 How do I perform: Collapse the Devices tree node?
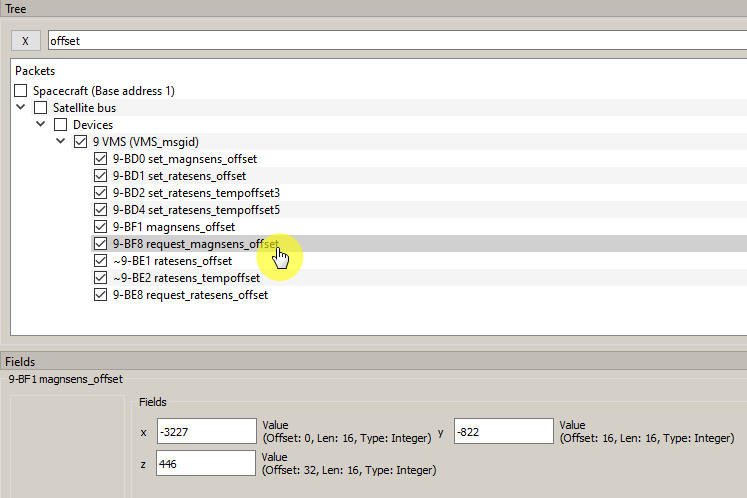coord(41,125)
